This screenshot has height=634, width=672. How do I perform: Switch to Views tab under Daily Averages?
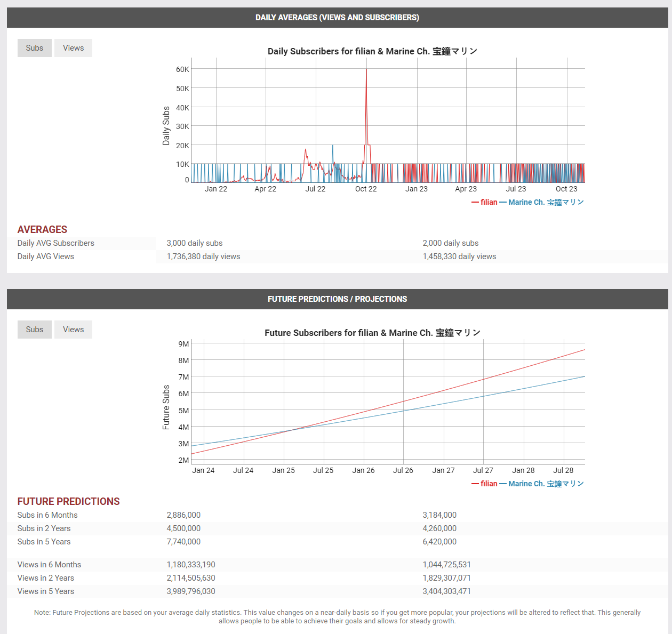click(73, 48)
